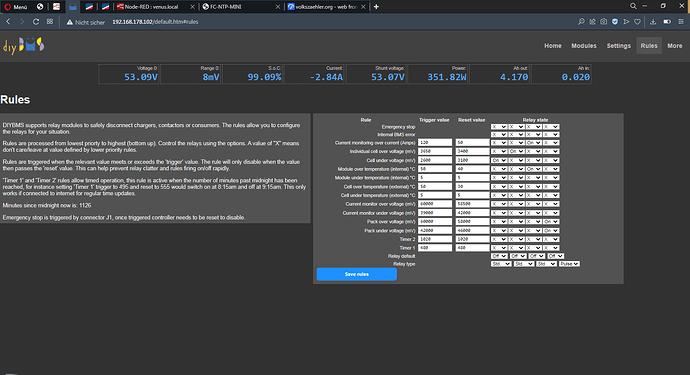Edit Module over temperature reset value

[473, 169]
